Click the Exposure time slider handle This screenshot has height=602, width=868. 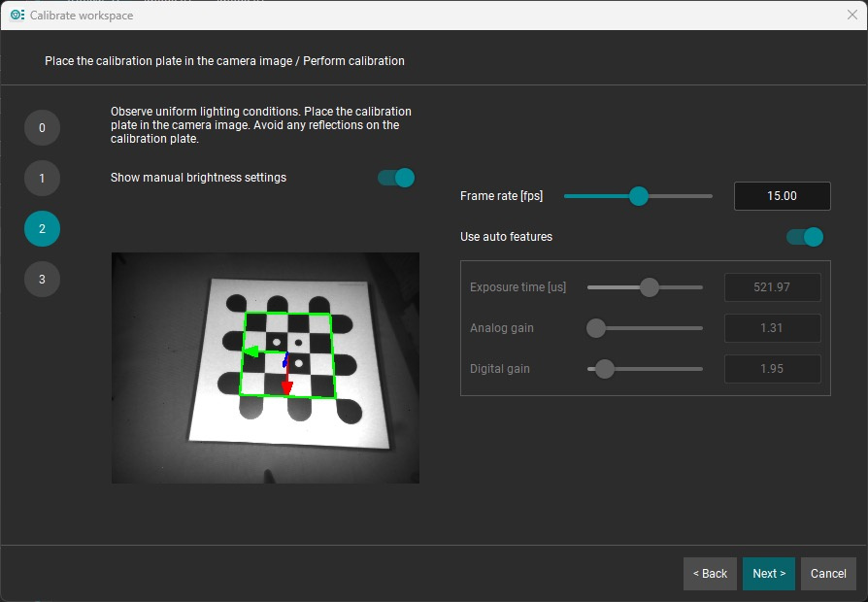click(650, 287)
